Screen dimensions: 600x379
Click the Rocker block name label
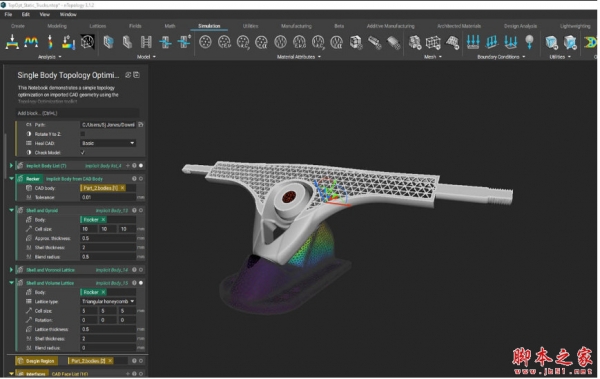(33, 179)
